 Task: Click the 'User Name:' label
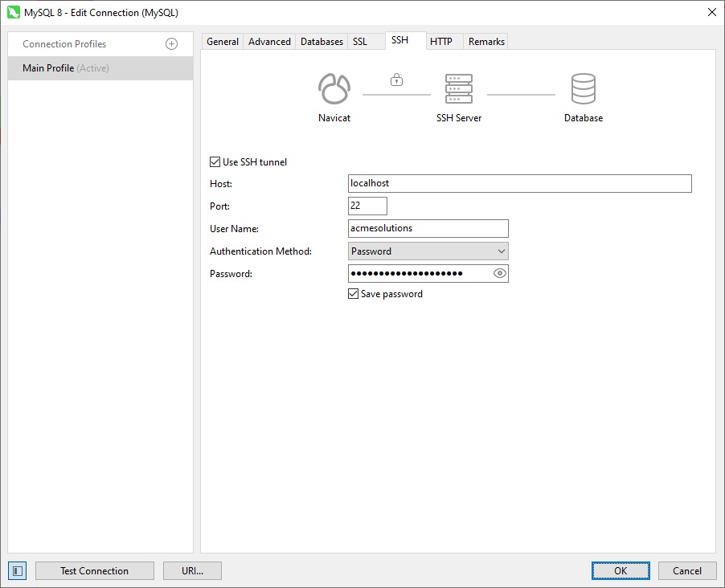pyautogui.click(x=234, y=228)
